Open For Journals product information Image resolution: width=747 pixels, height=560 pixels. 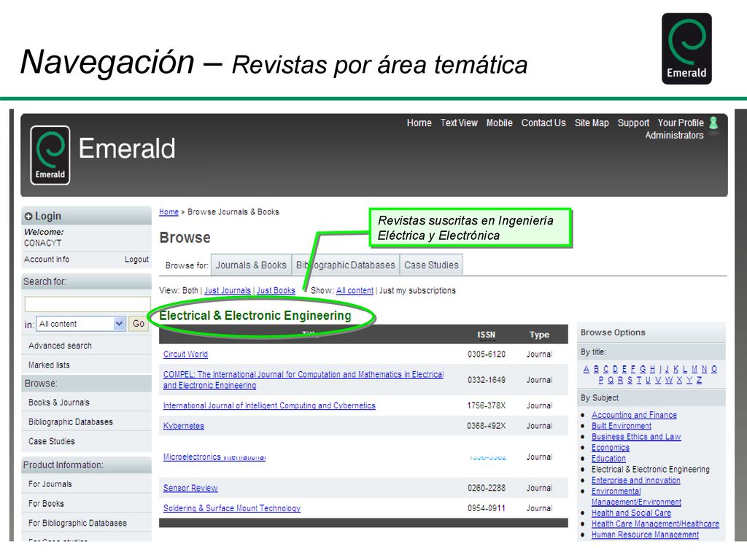point(50,484)
